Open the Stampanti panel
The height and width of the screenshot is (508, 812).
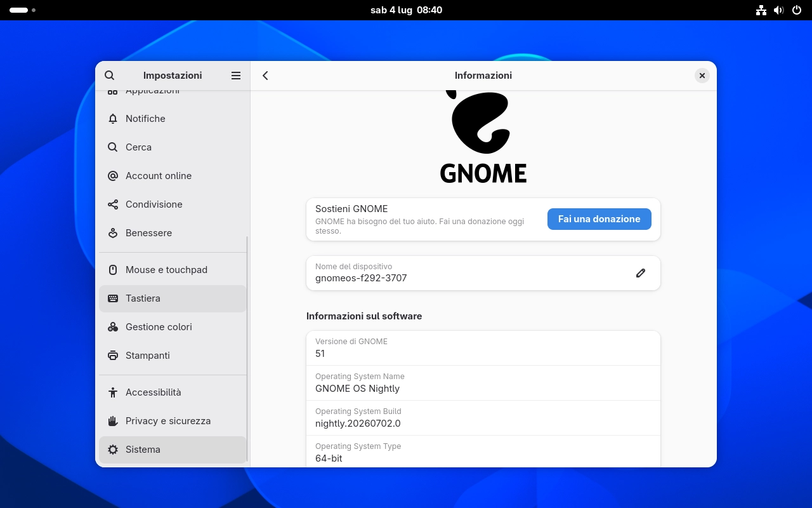pyautogui.click(x=173, y=356)
